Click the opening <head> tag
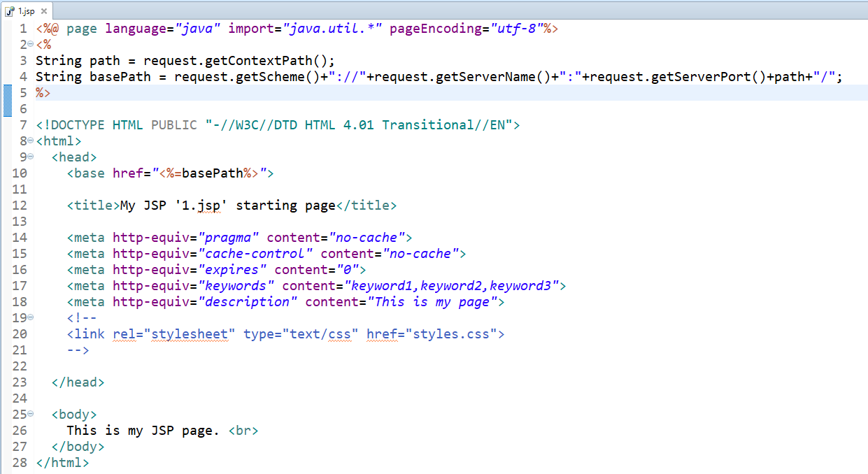The height and width of the screenshot is (474, 868). 74,157
